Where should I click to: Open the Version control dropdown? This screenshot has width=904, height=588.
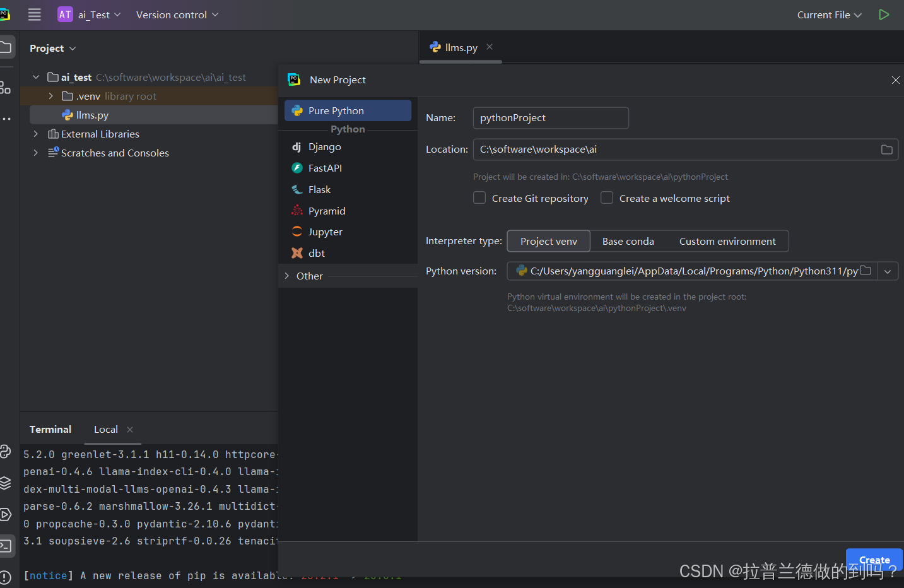[x=177, y=15]
